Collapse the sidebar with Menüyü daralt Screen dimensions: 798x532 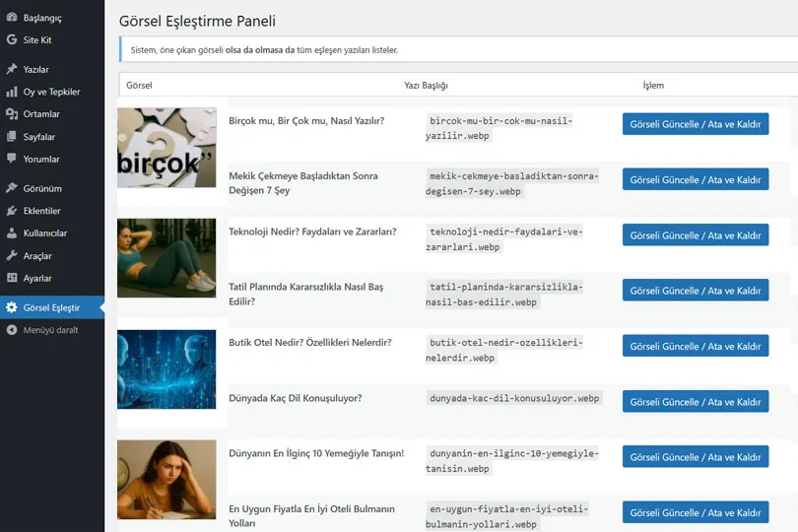tap(50, 330)
